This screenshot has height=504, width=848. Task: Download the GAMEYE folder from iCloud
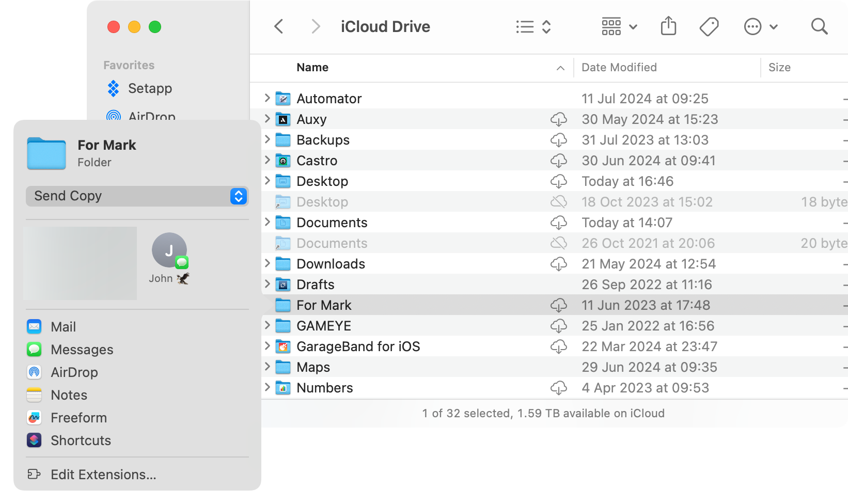pos(559,326)
